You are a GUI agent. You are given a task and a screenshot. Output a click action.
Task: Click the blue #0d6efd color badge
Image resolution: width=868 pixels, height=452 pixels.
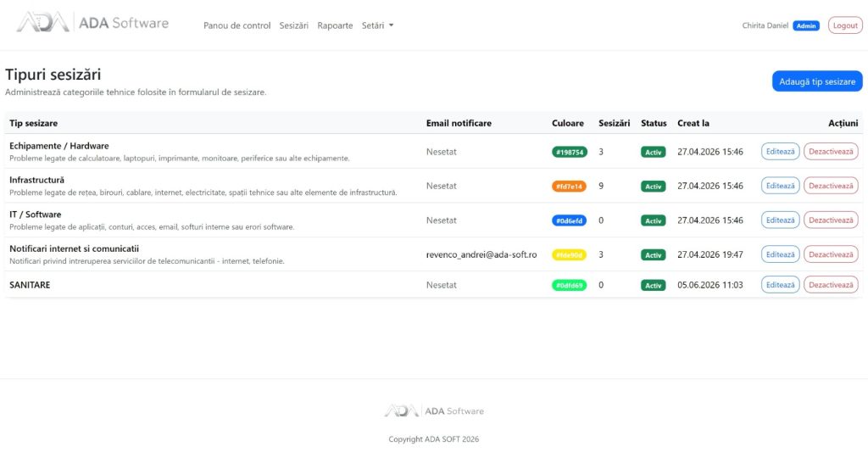pyautogui.click(x=569, y=221)
